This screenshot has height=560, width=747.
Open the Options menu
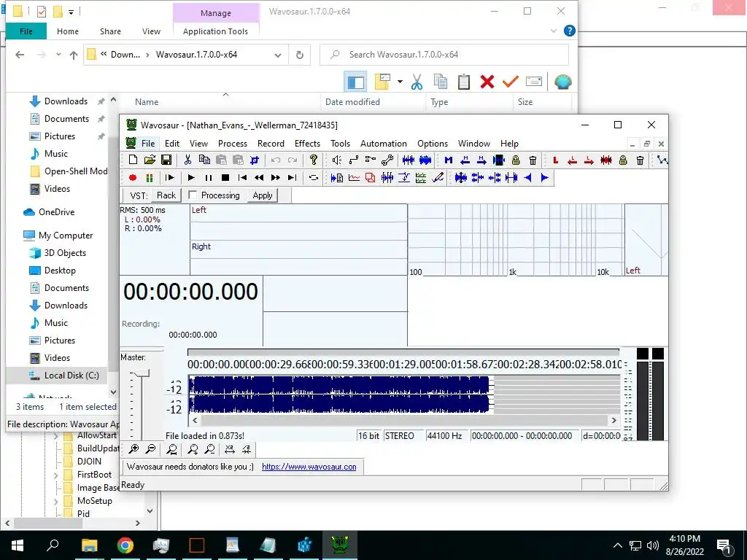click(x=433, y=144)
